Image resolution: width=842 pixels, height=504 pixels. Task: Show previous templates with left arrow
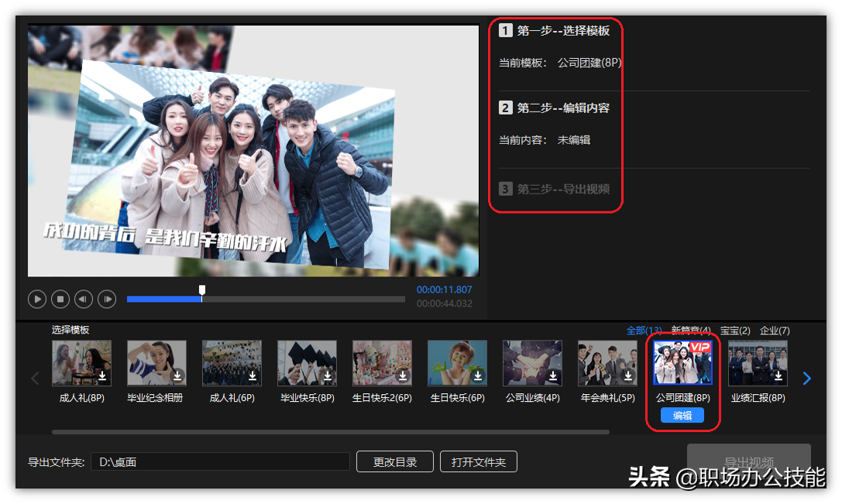[x=36, y=379]
